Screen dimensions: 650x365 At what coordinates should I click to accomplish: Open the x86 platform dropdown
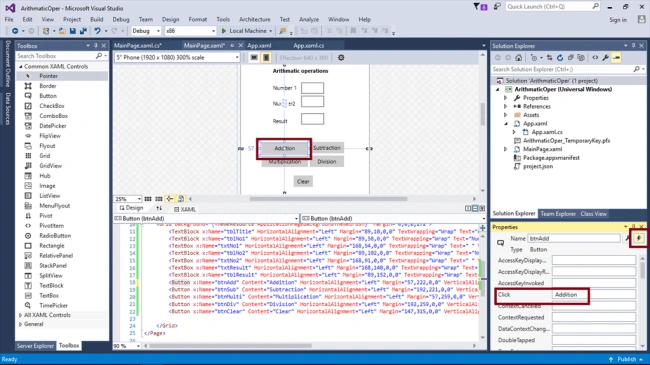(x=213, y=31)
